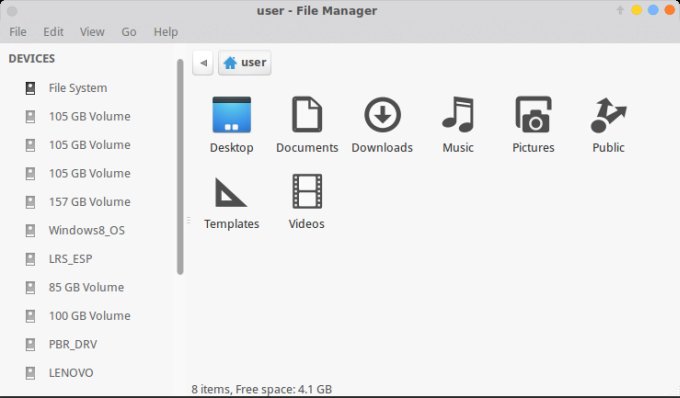Click the sidebar vertical scrollbar
This screenshot has width=680, height=398.
tap(180, 167)
